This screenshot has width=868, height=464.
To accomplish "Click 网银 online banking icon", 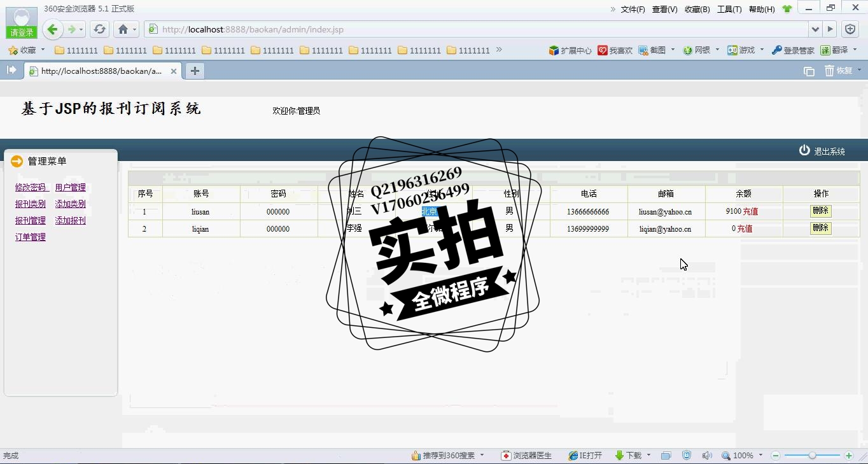I will pos(696,50).
